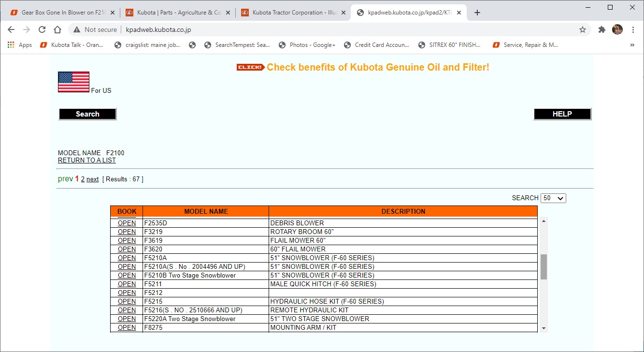This screenshot has width=644, height=352.
Task: Open Photos - Google+ bookmark
Action: click(x=307, y=45)
